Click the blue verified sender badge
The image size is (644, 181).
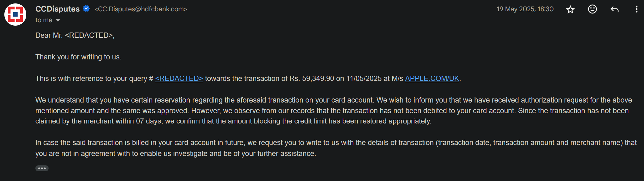point(86,9)
